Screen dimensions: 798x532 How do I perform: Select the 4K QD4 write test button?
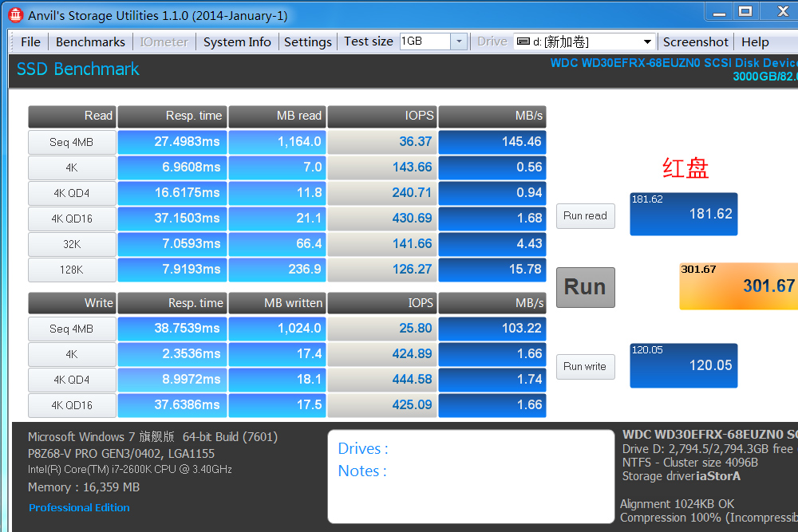pos(71,380)
